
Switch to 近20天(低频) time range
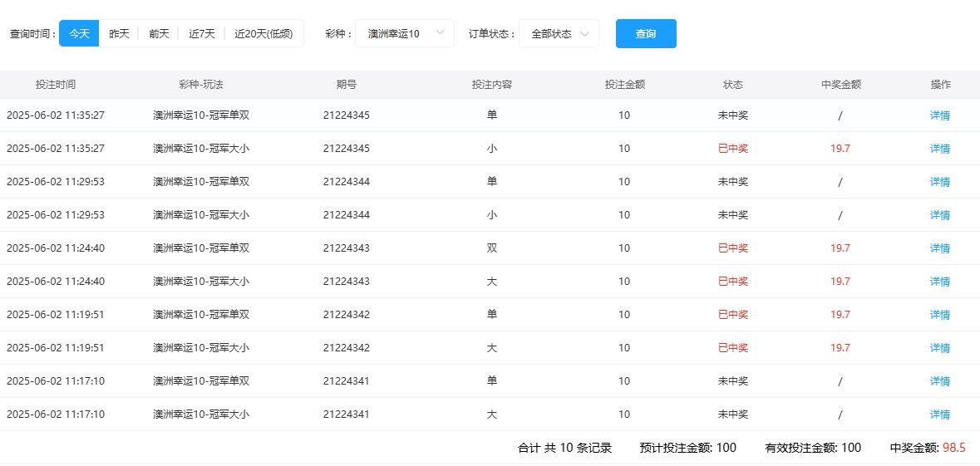tap(263, 34)
